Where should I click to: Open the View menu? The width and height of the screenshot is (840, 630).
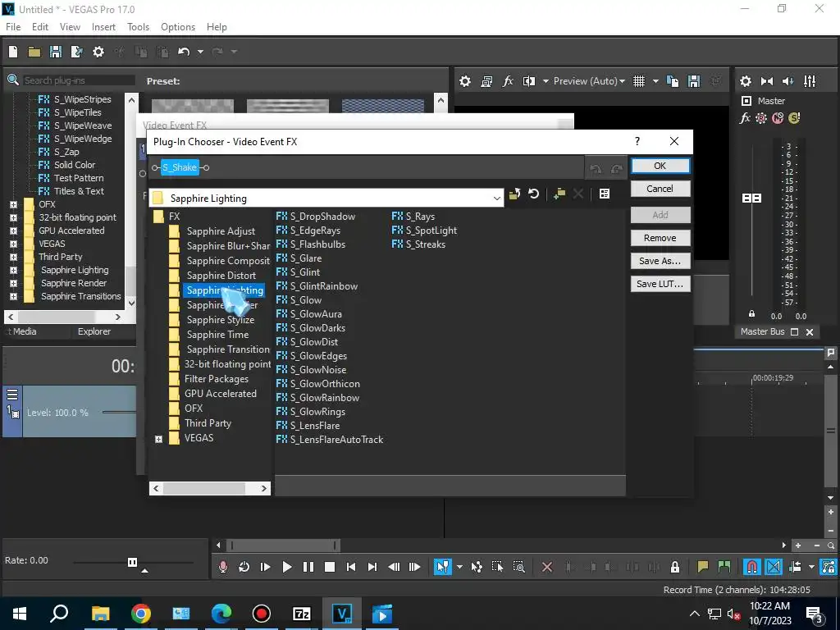pos(70,27)
